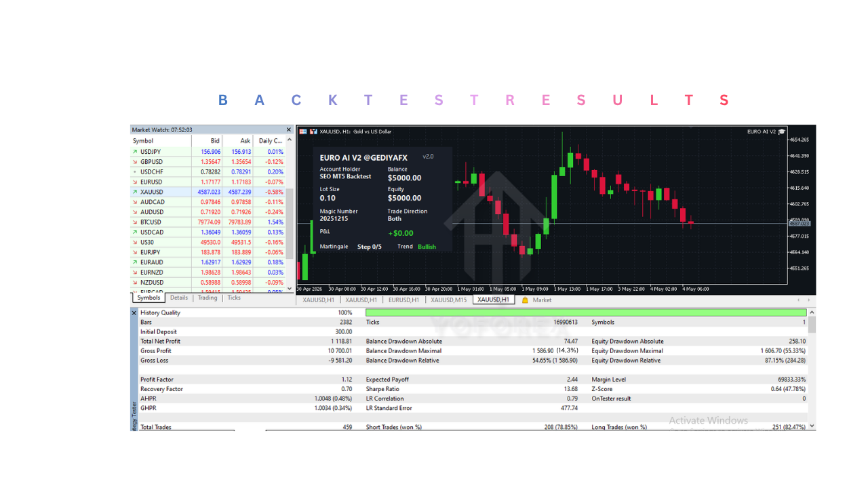Open the Details tab in Market Watch

tap(179, 298)
